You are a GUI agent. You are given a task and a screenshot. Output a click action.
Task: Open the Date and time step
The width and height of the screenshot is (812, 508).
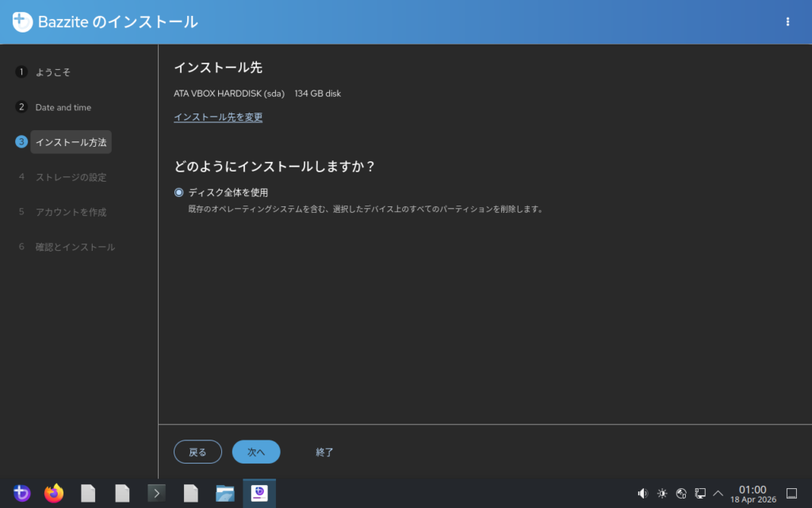63,107
